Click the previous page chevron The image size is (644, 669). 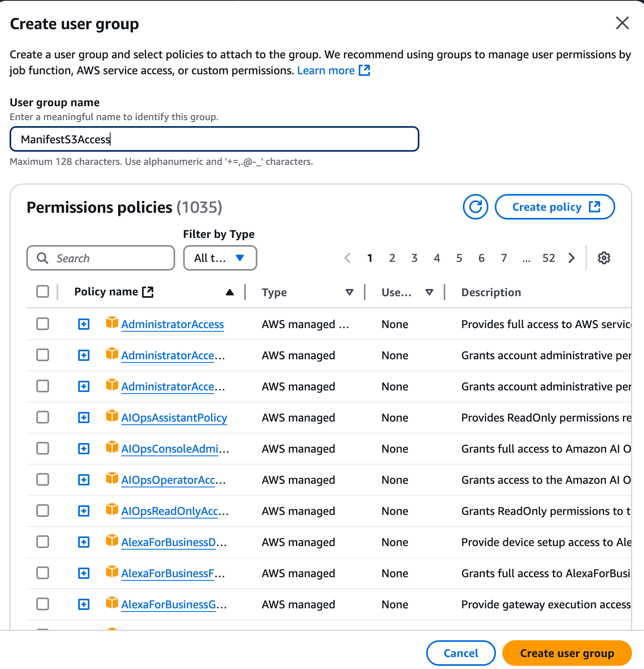point(347,258)
